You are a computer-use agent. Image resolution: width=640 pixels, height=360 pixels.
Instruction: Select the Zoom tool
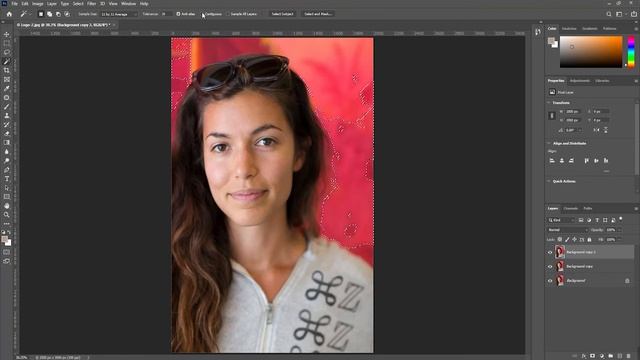(x=7, y=215)
